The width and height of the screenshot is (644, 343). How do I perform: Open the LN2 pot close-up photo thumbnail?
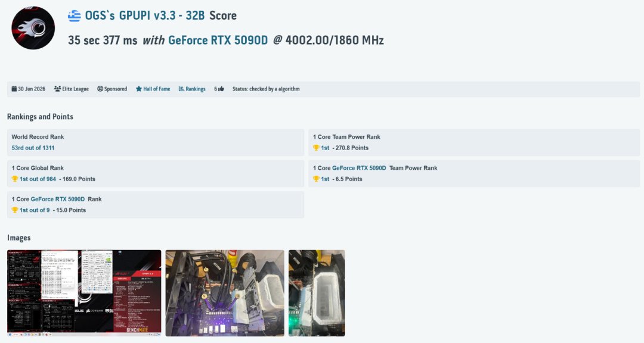pos(317,293)
